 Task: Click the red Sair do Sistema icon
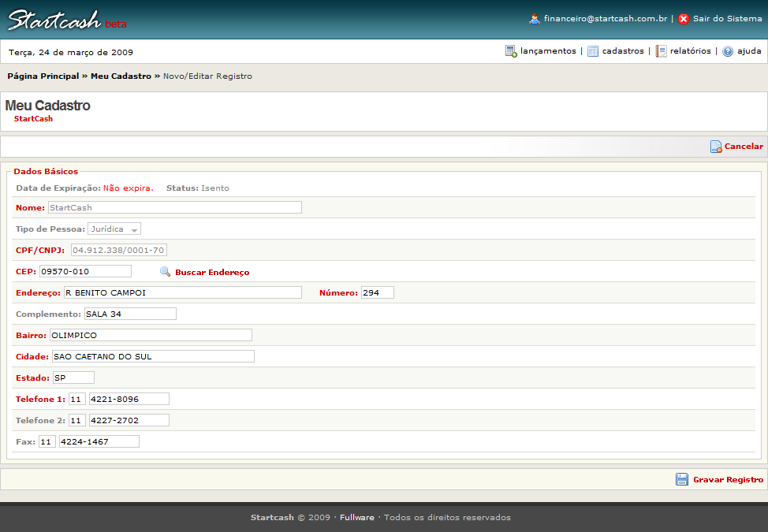(x=684, y=19)
